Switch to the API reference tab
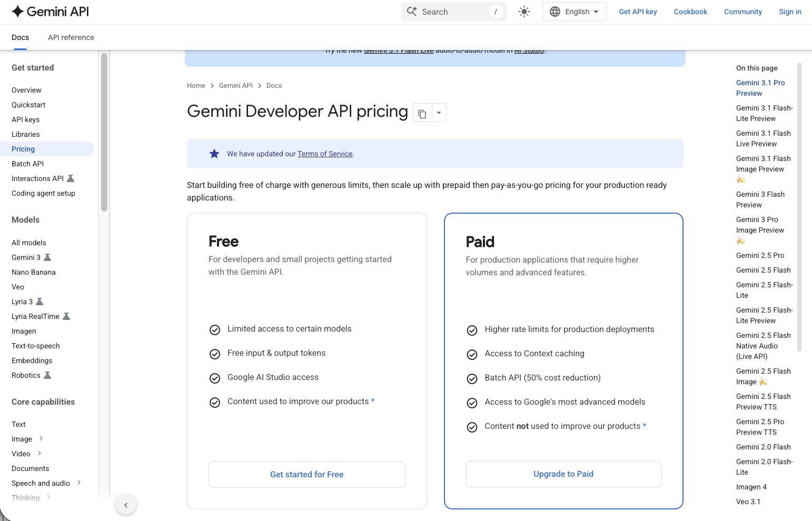 (x=71, y=37)
